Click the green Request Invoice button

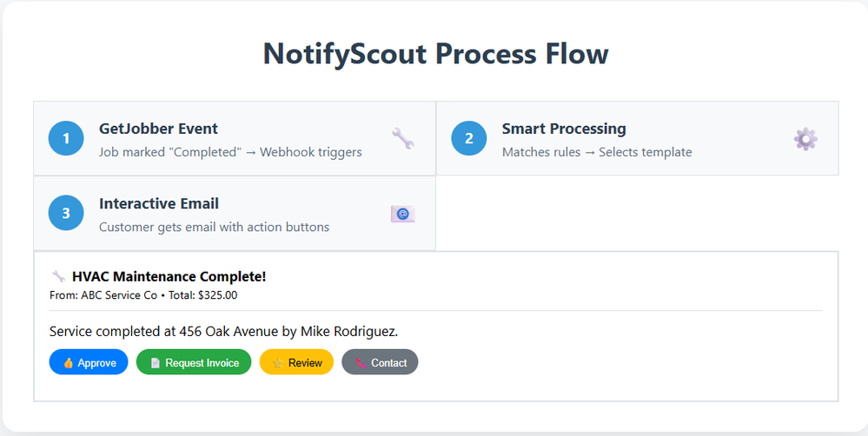tap(194, 362)
